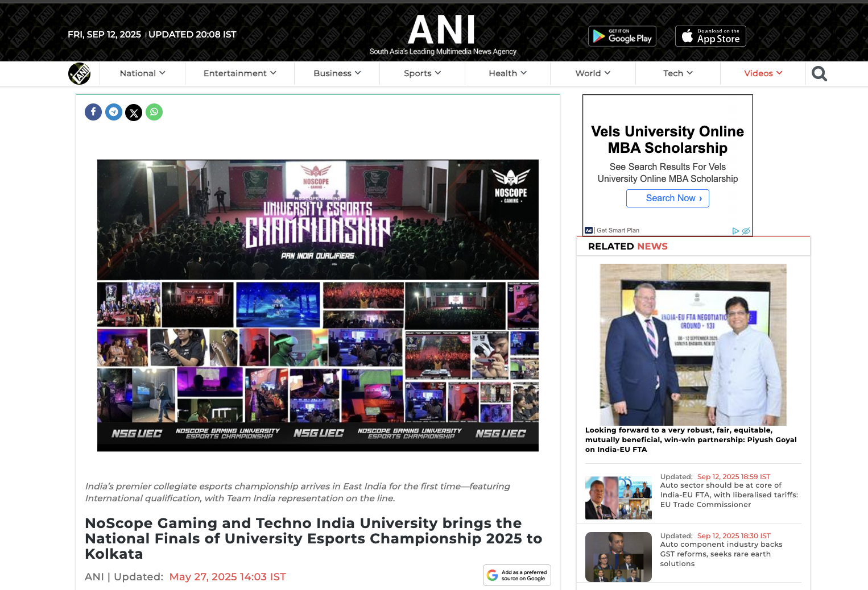
Task: Click Search Now in the ad
Action: pyautogui.click(x=668, y=198)
